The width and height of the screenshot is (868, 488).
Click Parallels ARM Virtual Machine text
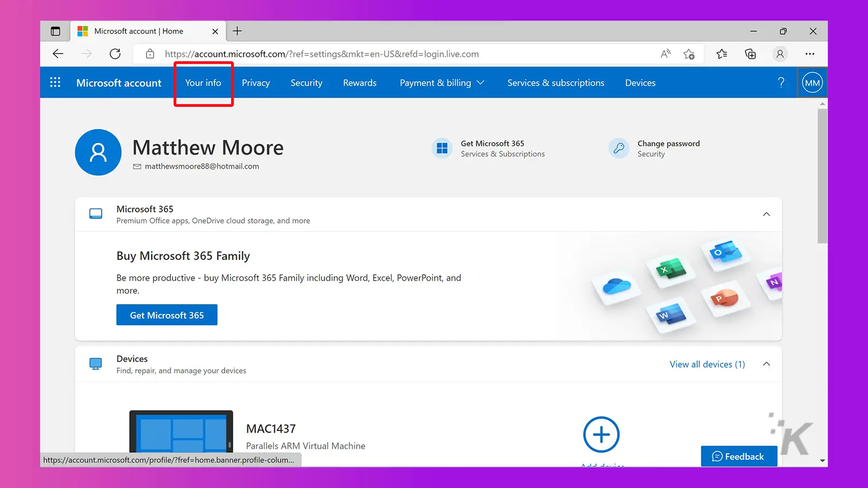(305, 446)
